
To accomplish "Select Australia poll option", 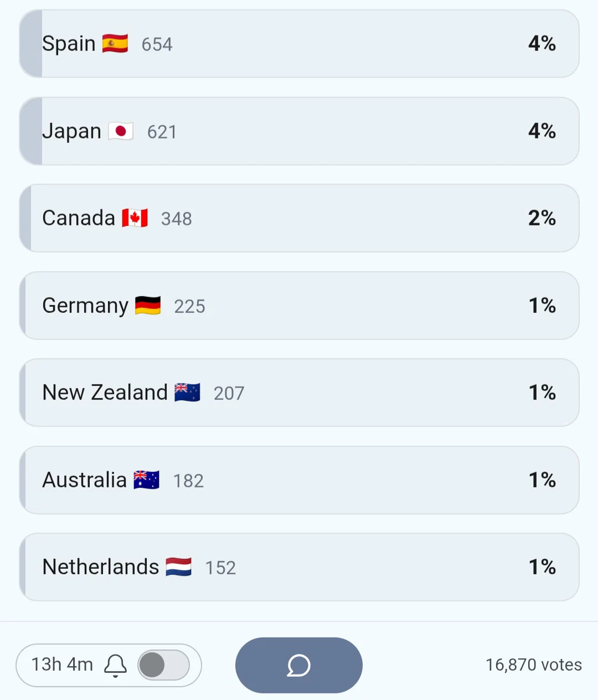I will pos(299,480).
